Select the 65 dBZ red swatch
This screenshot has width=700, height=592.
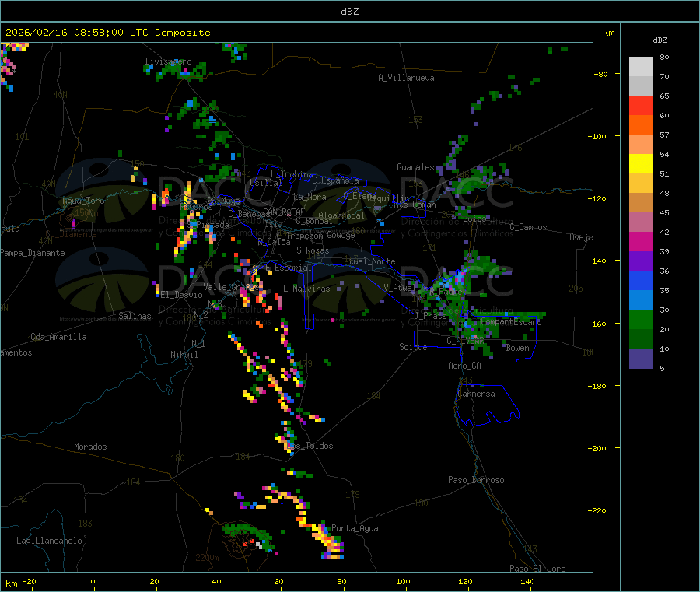[x=641, y=105]
